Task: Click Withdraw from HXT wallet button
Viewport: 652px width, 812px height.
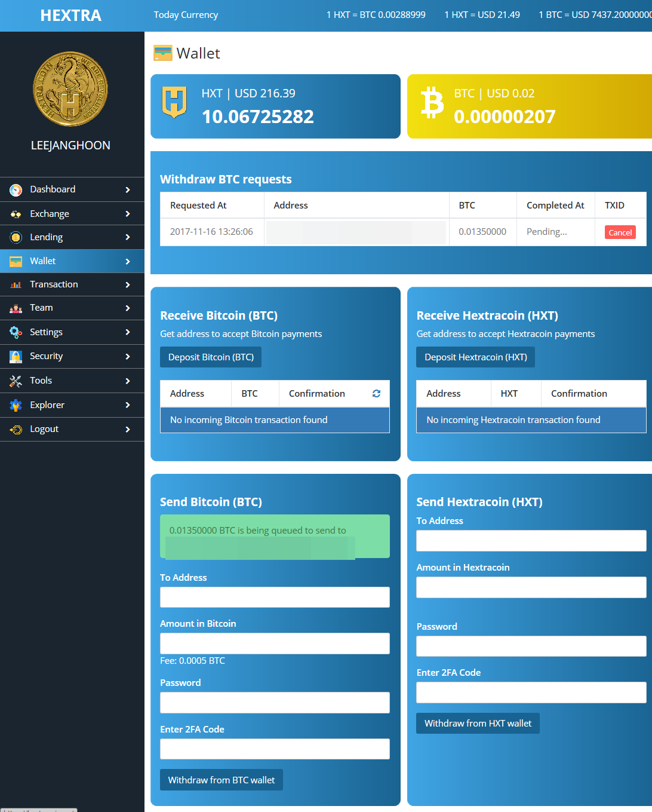Action: [478, 723]
